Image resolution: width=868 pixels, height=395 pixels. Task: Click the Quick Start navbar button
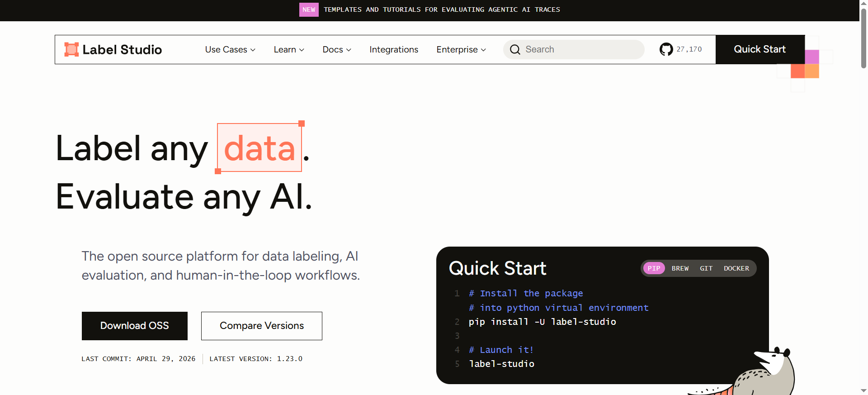point(760,49)
